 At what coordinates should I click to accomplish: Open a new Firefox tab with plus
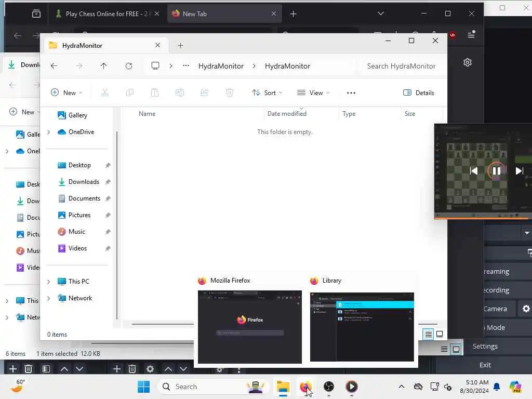[x=294, y=14]
